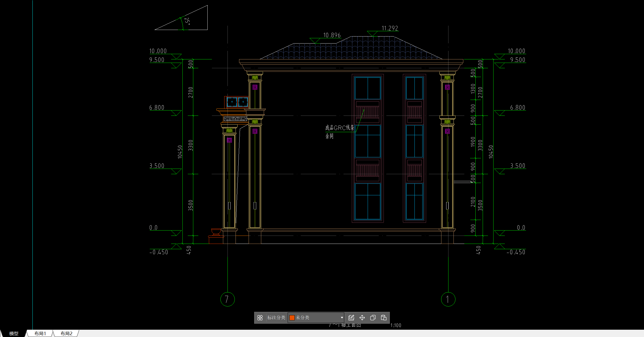Screen dimensions: 644x337
Task: Switch to the 模型 tab
Action: click(14, 333)
